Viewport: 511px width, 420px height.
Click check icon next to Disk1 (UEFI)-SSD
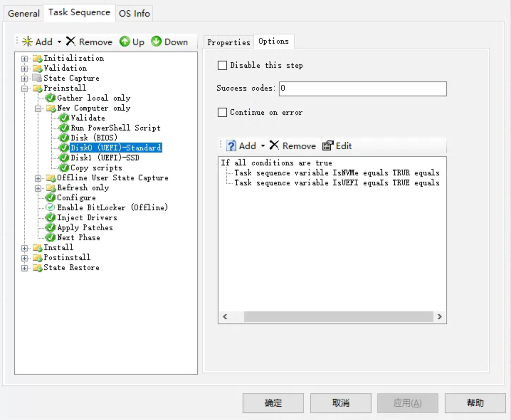(64, 158)
